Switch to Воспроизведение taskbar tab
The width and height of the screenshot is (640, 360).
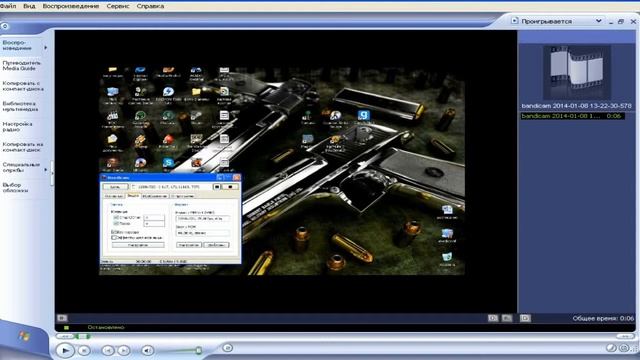click(x=17, y=45)
